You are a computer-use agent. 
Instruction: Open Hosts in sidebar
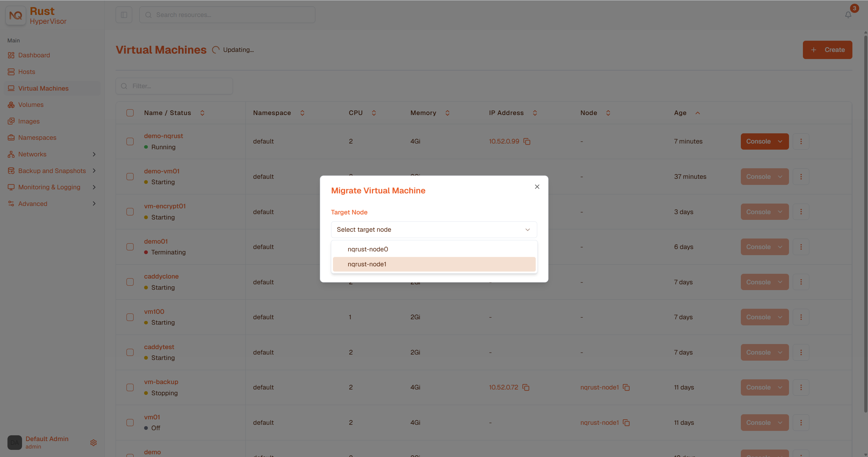[53, 72]
